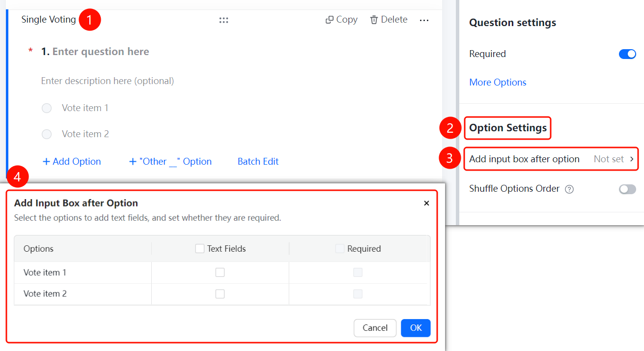
Task: Click the Enter description here field
Action: pos(108,81)
